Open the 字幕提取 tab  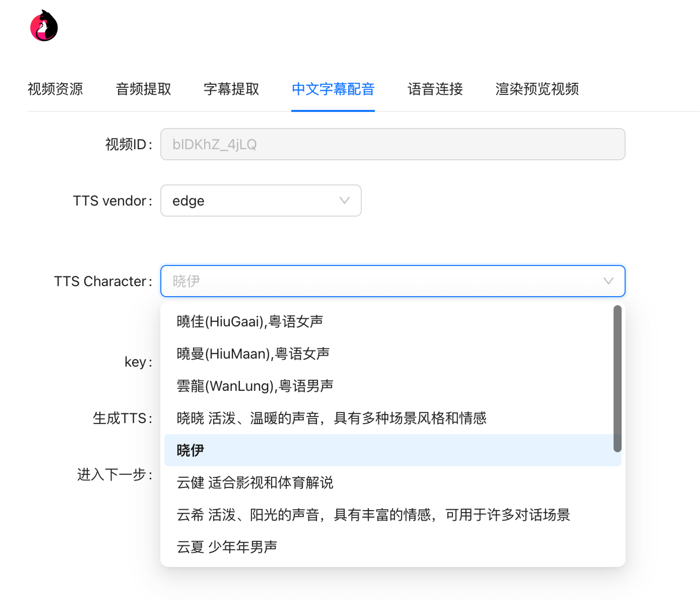231,89
